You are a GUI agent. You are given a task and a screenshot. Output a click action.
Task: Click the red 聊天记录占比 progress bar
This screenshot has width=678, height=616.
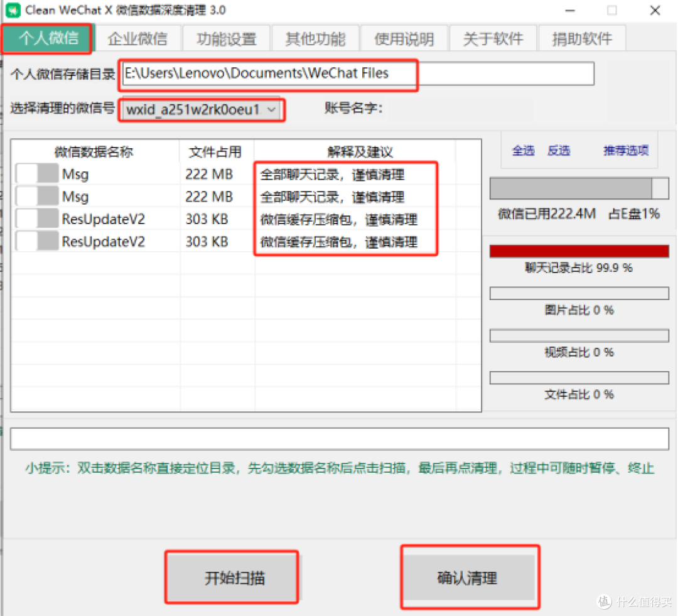pos(578,251)
